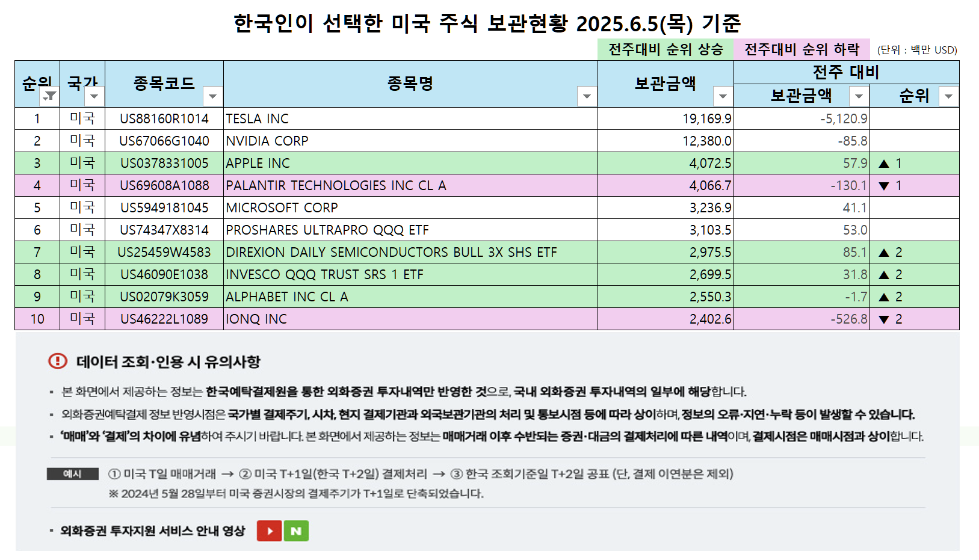Select DIREXION DAILY SEMICONDUCTORS BULL 3X cell

(410, 252)
